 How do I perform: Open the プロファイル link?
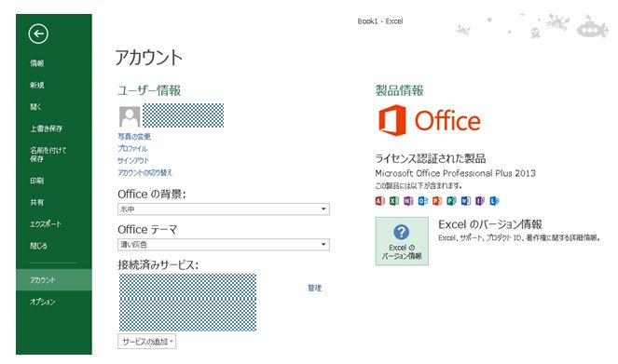(132, 148)
